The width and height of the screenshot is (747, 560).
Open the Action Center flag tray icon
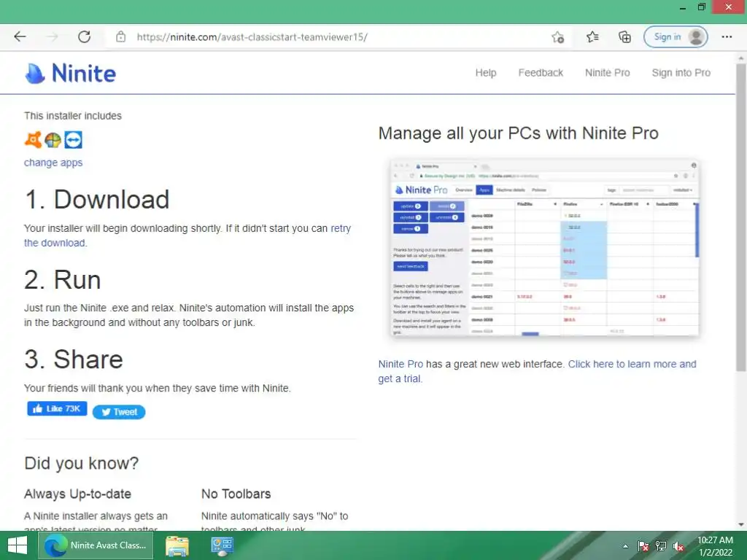coord(643,546)
